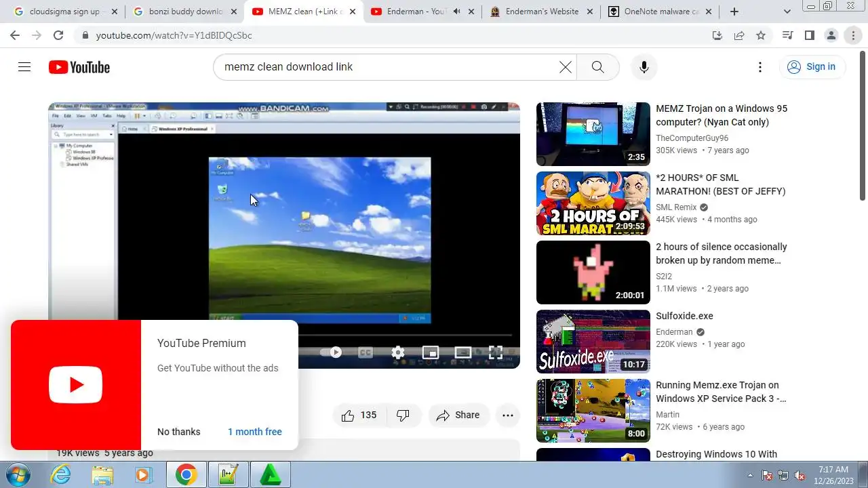
Task: Expand the tab search dropdown arrow
Action: tap(787, 12)
